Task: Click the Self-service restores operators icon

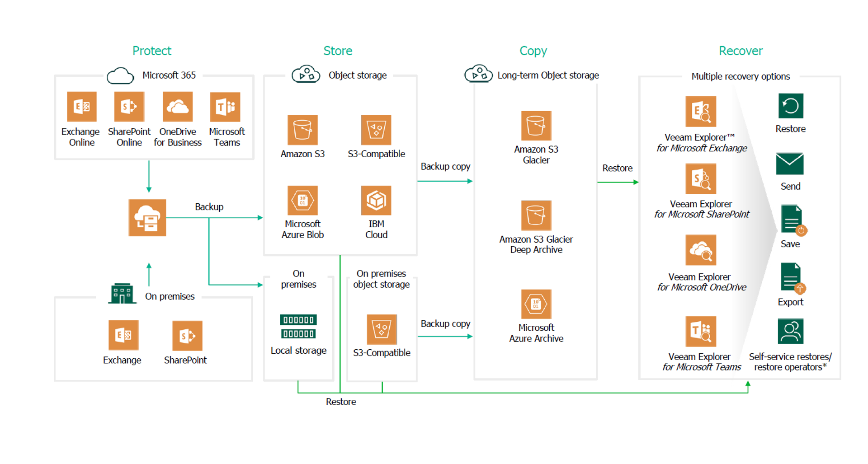Action: tap(791, 332)
